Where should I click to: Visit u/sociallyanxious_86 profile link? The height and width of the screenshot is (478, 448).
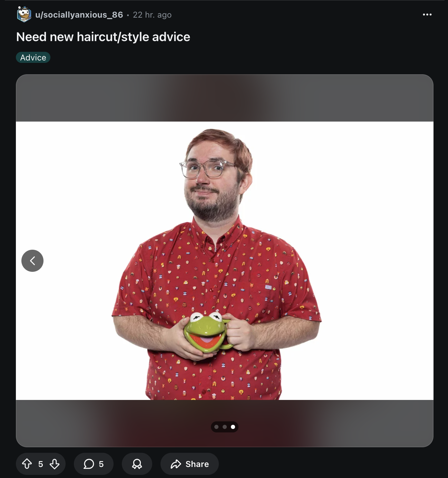coord(79,15)
